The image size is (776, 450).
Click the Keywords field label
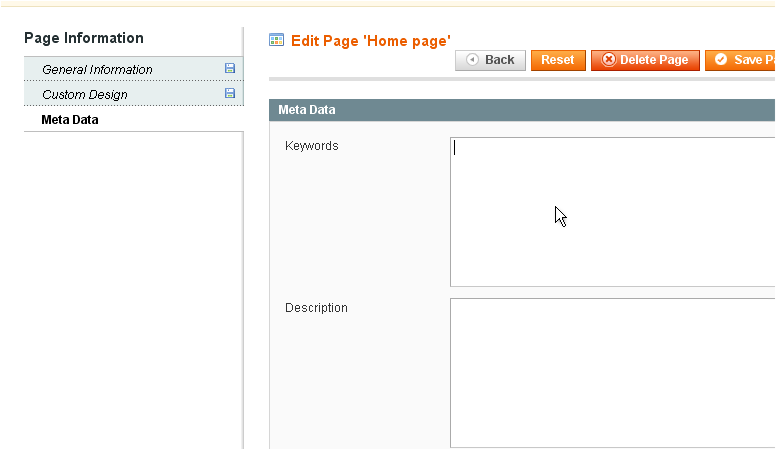point(312,146)
